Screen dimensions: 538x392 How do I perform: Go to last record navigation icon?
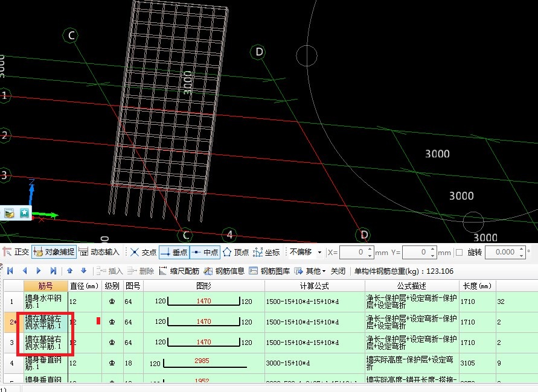pyautogui.click(x=53, y=271)
